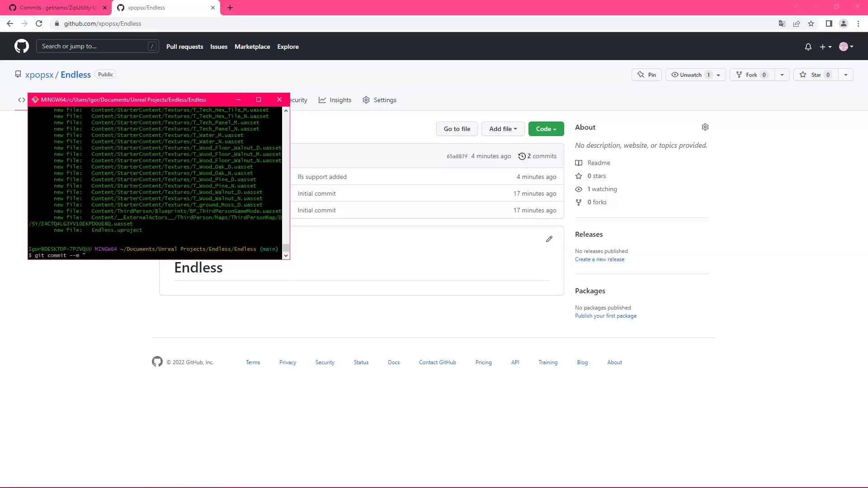Open commit hash 65a887f

457,156
